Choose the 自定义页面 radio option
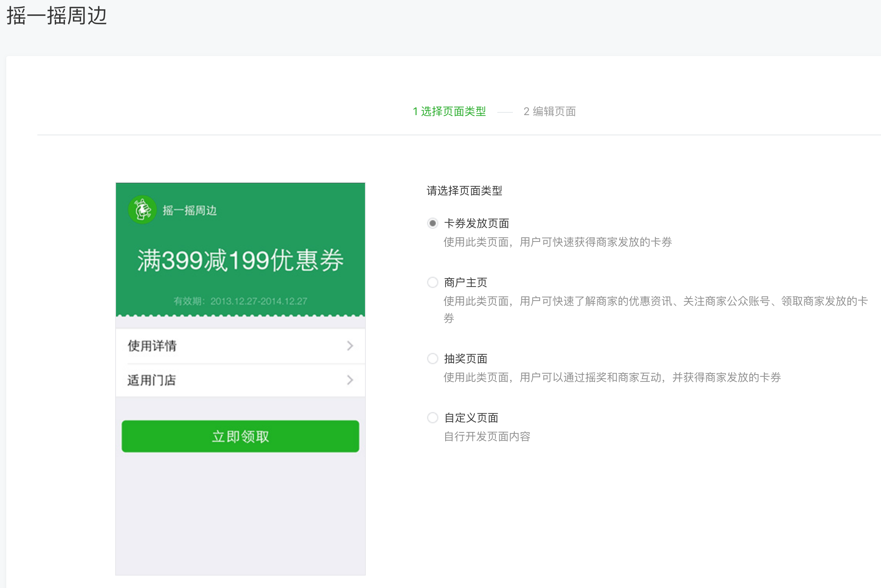This screenshot has width=881, height=588. [432, 418]
